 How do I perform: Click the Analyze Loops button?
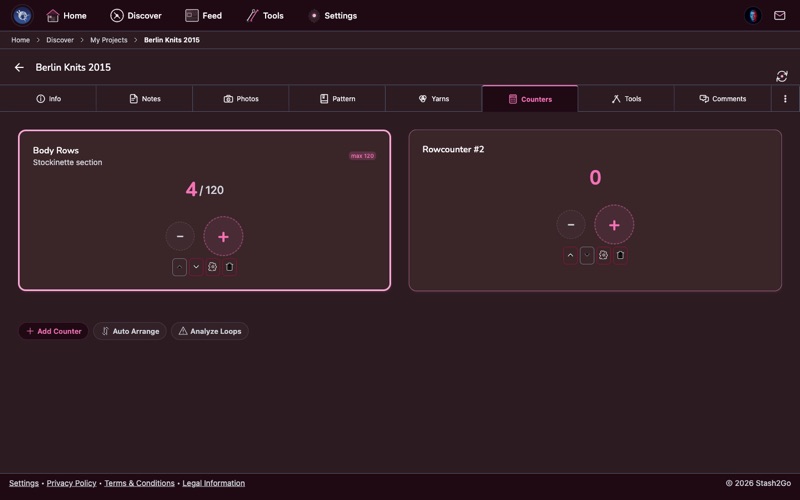tap(210, 331)
